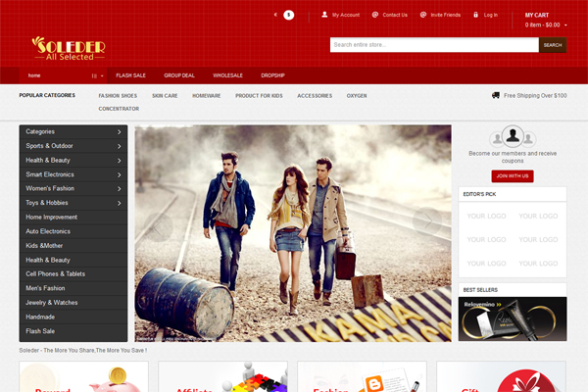588x392 pixels.
Task: Click the Best Sellers Rejoymmino product banner
Action: click(x=513, y=318)
